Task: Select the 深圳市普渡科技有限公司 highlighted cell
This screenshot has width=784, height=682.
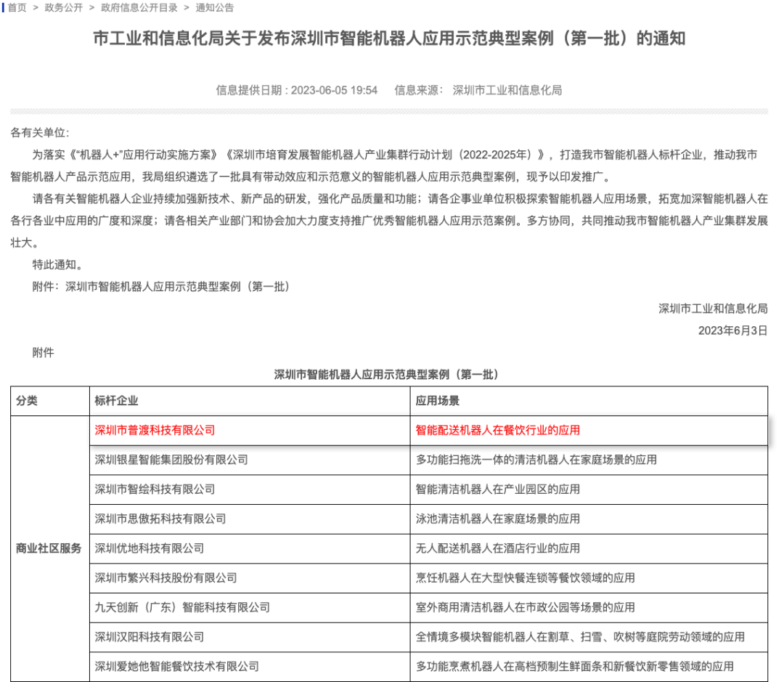Action: tap(155, 430)
